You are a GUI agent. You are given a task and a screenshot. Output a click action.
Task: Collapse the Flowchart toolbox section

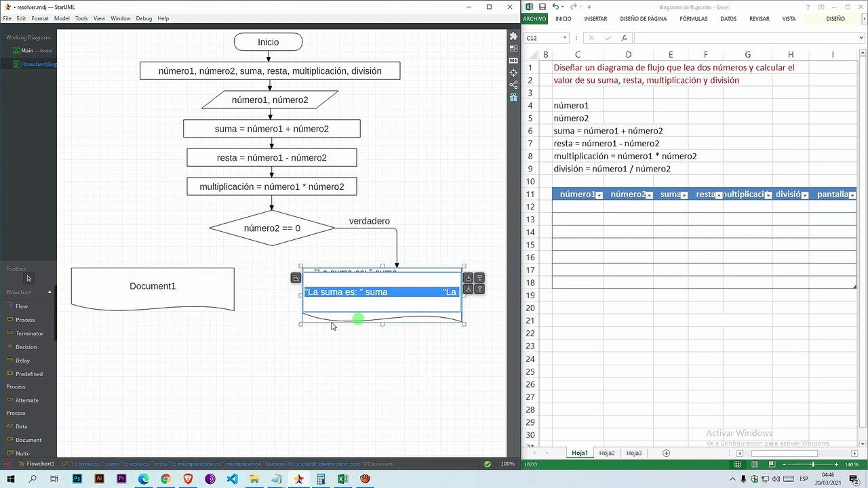pyautogui.click(x=50, y=292)
